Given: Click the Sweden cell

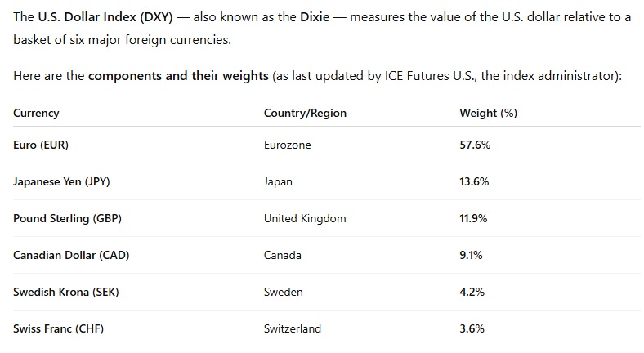Looking at the screenshot, I should 284,292.
